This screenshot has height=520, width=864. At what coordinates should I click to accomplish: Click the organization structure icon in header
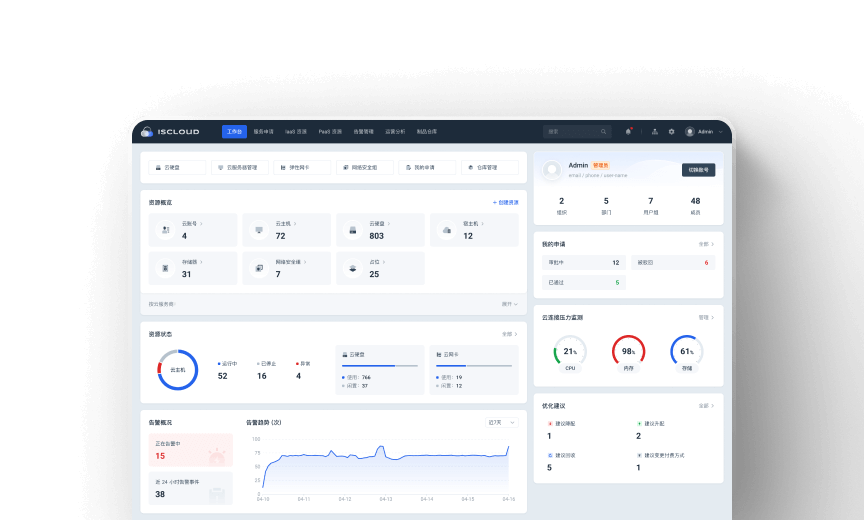pos(654,132)
